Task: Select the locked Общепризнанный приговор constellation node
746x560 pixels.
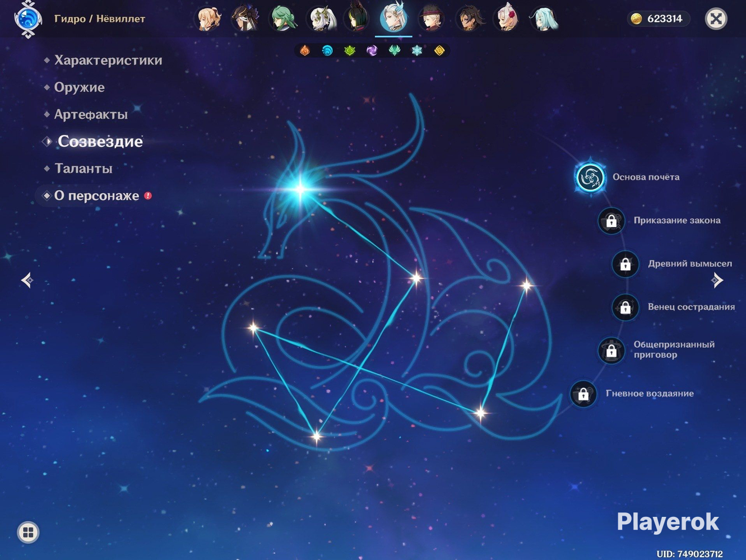Action: click(x=611, y=350)
